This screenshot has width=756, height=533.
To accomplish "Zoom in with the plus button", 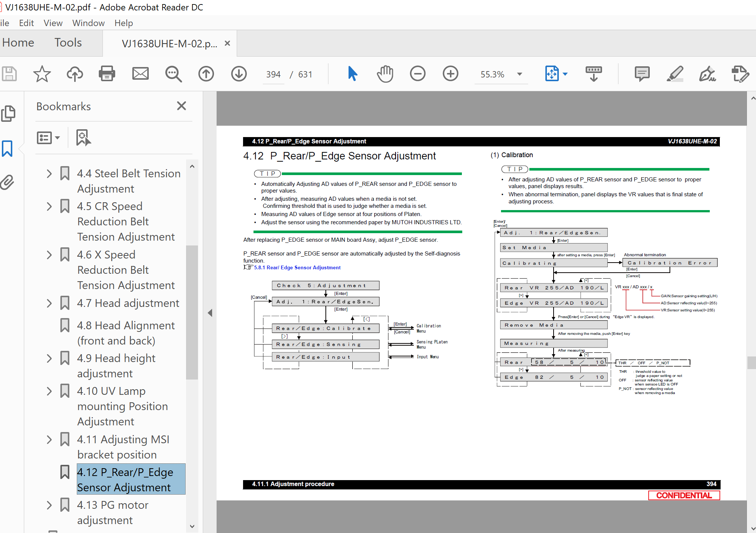I will coord(450,74).
